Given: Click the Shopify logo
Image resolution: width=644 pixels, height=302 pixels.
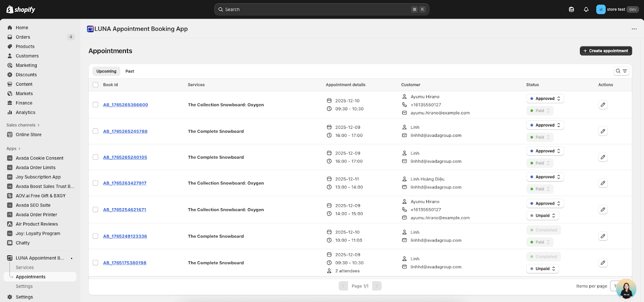Looking at the screenshot, I should tap(21, 10).
